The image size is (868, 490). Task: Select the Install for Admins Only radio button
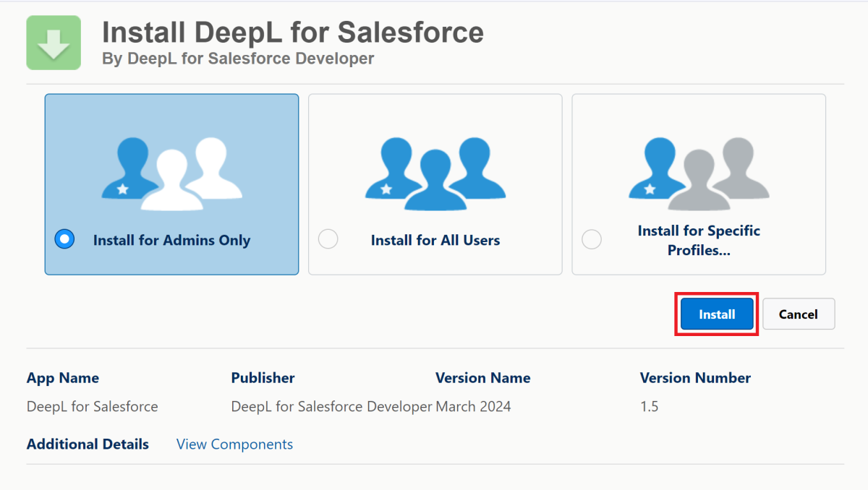tap(64, 239)
